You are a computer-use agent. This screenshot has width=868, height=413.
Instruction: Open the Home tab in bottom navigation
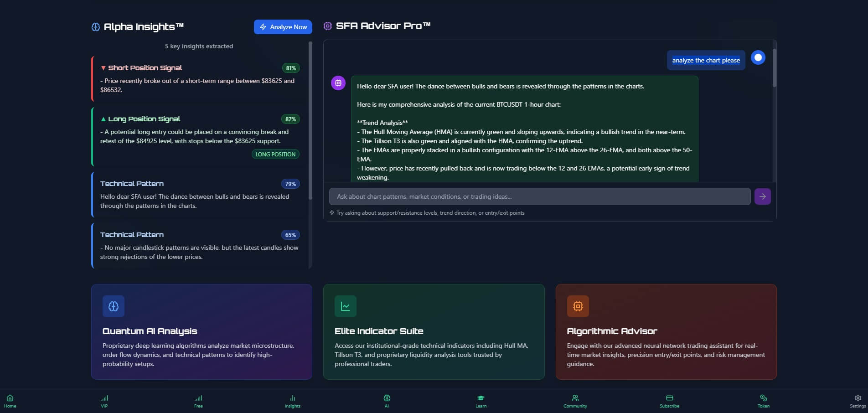[x=10, y=401]
